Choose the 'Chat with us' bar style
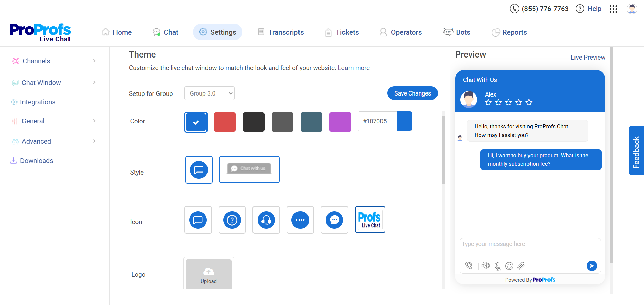The height and width of the screenshot is (305, 644). (x=249, y=169)
